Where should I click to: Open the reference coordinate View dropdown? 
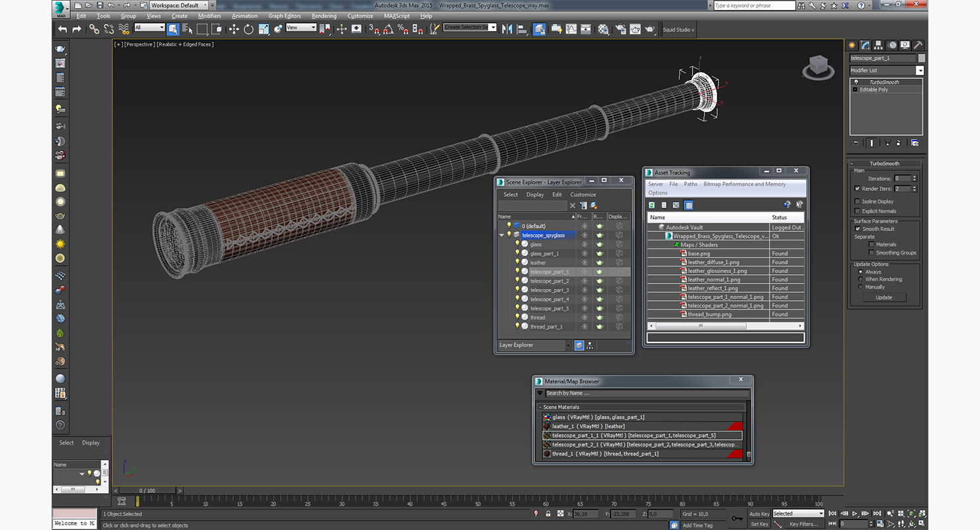tap(313, 27)
